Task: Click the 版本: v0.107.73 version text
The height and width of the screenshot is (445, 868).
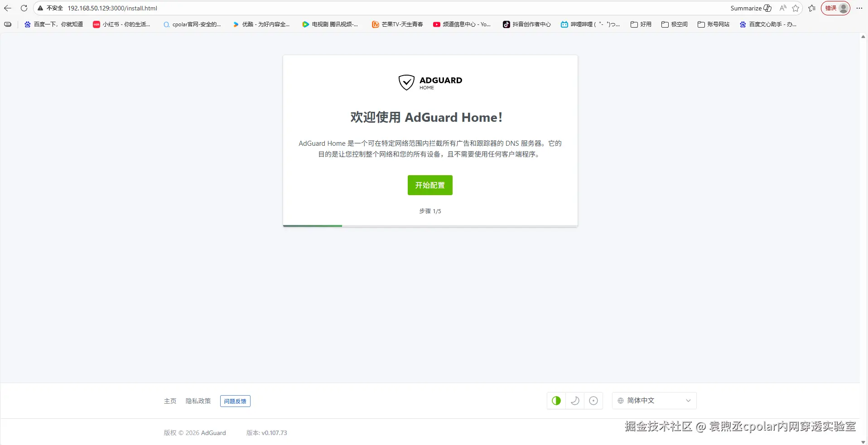Action: click(x=267, y=433)
